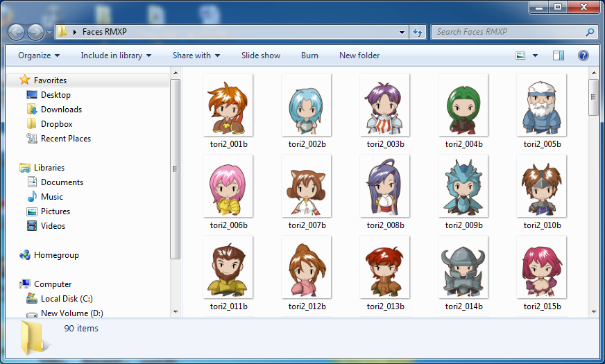Screen dimensions: 605x364
Task: Expand breadcrumb arrow before Faces RMXP
Action: point(75,32)
